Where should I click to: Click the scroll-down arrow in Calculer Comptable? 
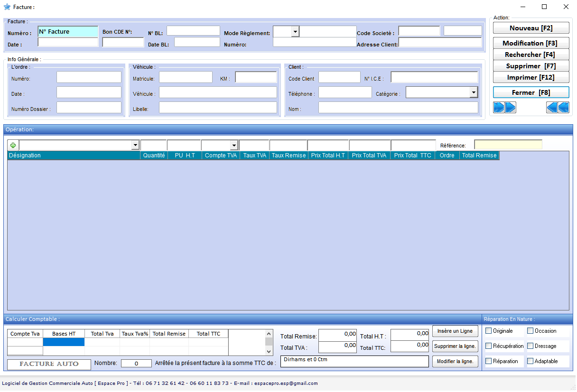(x=269, y=352)
